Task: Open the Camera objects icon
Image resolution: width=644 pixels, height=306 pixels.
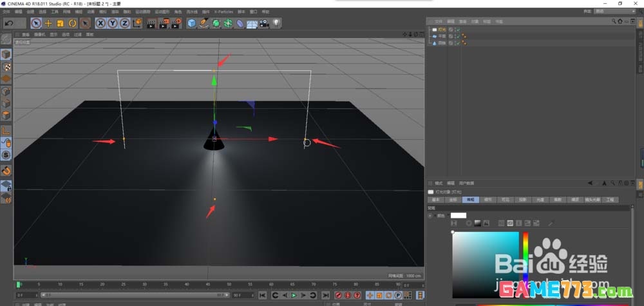Action: coord(263,23)
